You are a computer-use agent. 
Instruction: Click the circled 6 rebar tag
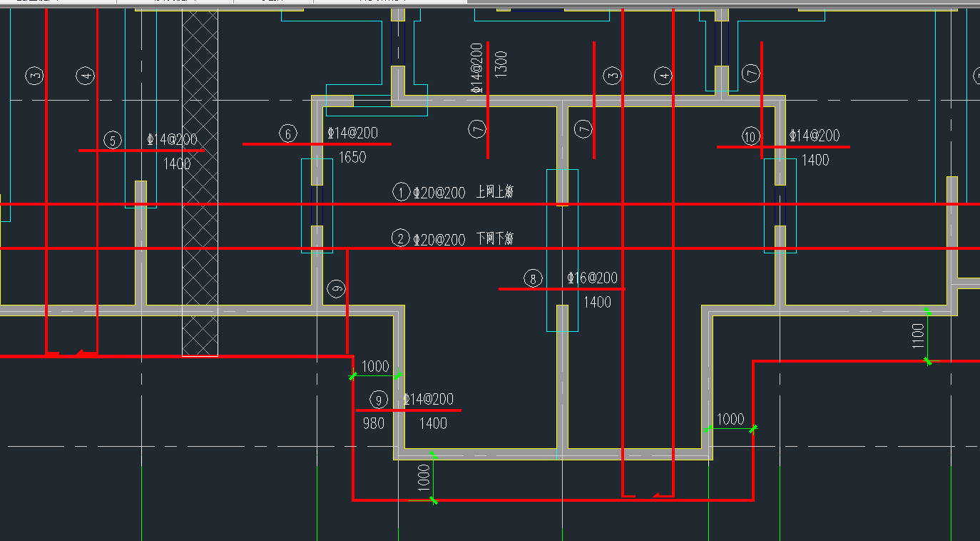tap(287, 133)
